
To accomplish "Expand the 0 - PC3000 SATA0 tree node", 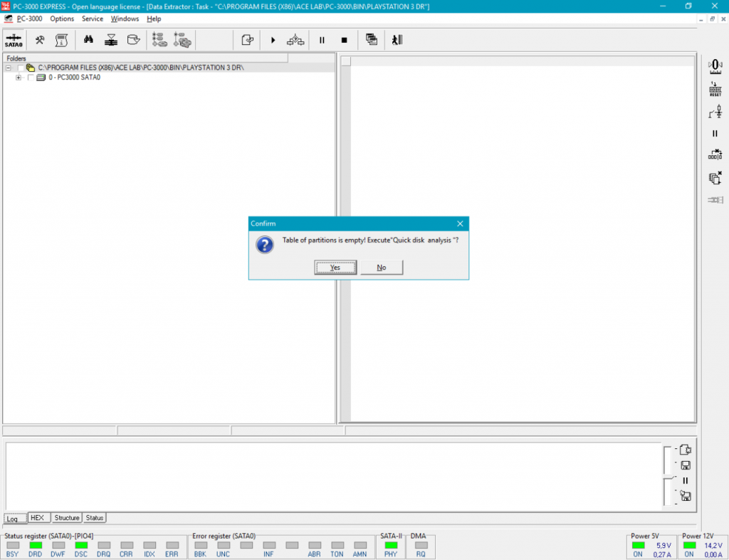I will [19, 78].
